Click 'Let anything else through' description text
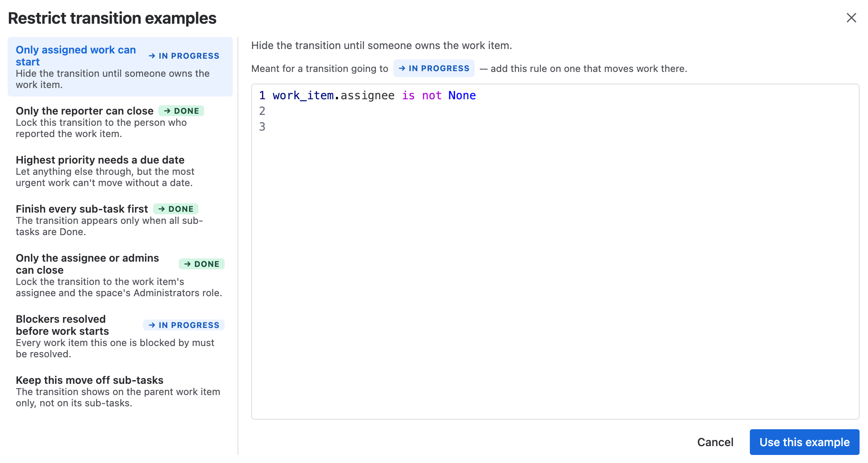Screen dimensions: 868x463 point(105,177)
